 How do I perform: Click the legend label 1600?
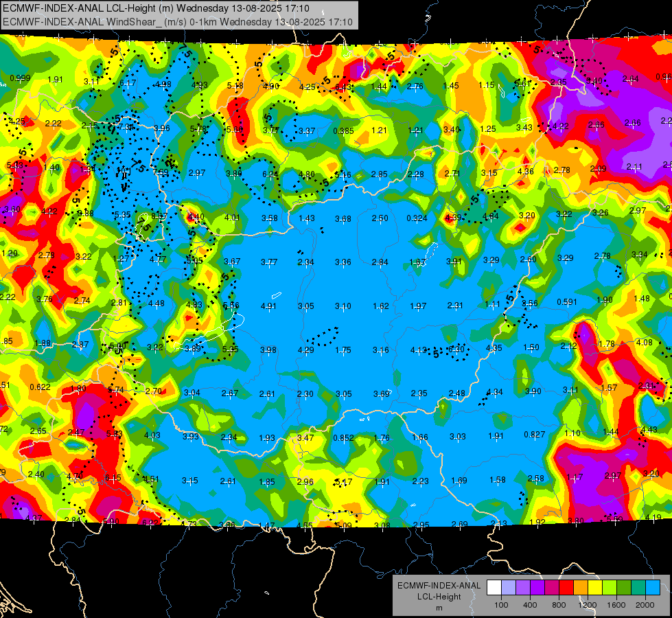[x=616, y=605]
